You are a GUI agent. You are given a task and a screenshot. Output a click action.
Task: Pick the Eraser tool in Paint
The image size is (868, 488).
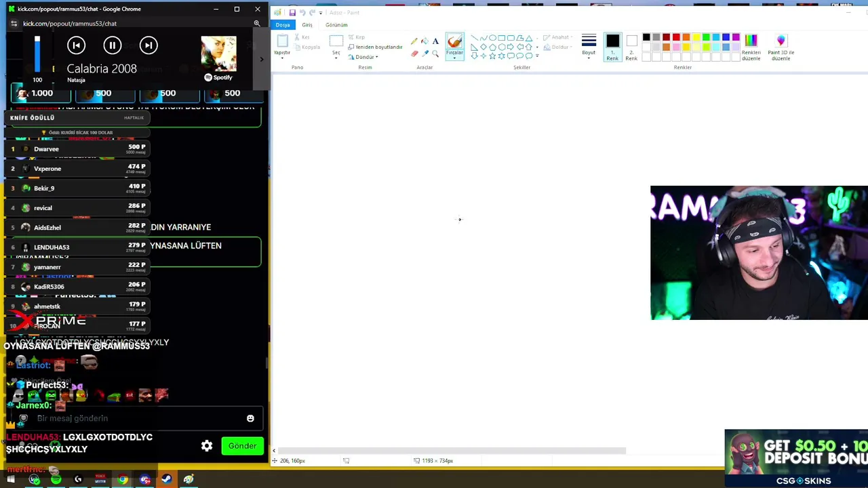pos(414,54)
